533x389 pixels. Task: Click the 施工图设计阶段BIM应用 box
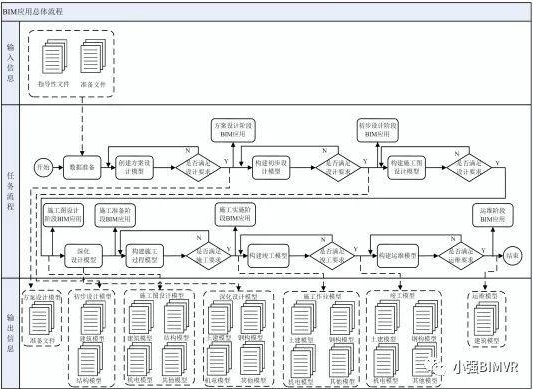64,215
